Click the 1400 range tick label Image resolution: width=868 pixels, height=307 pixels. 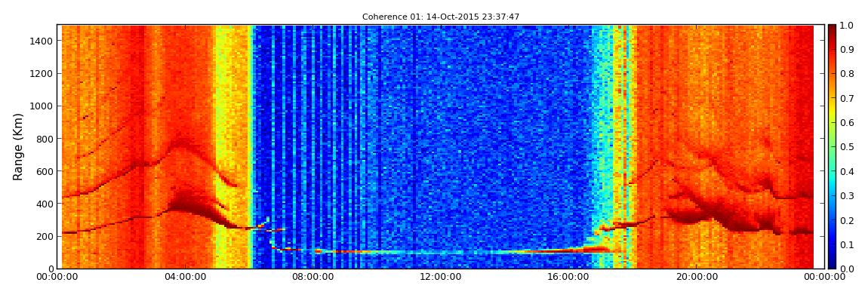tap(41, 41)
